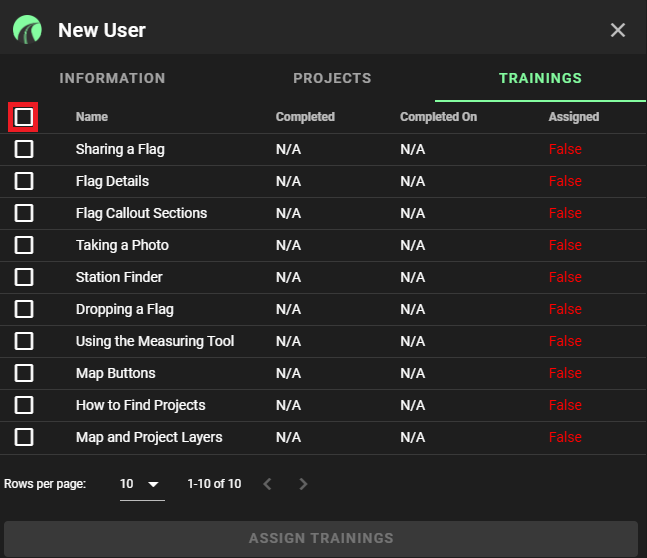
Task: Open the Projects tab
Action: [332, 78]
